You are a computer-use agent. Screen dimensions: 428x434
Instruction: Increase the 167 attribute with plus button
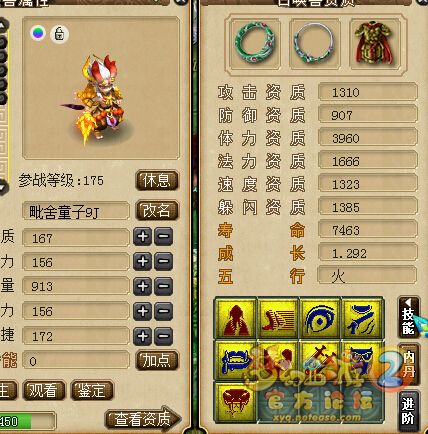143,237
